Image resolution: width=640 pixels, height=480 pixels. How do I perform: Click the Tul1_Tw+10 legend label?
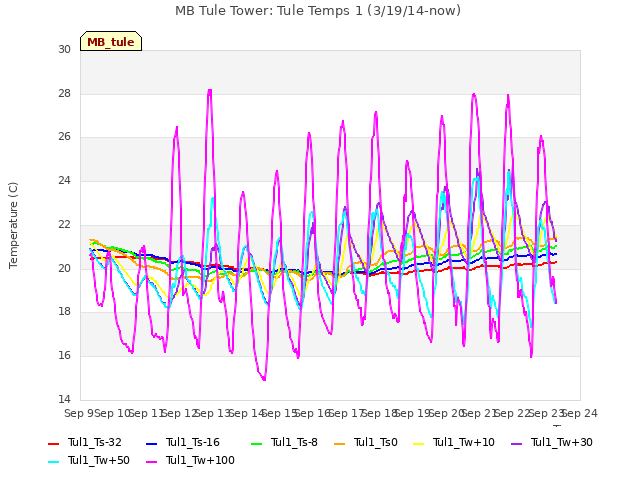(x=464, y=442)
